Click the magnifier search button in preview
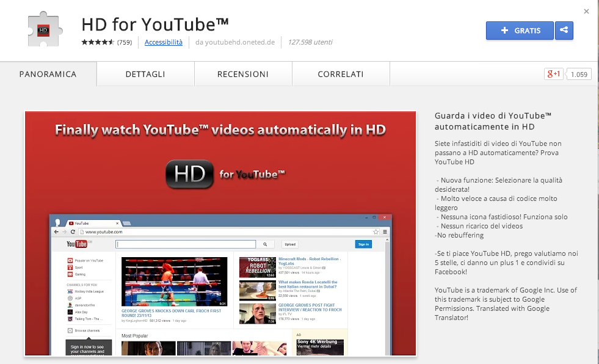599x364 pixels. click(x=265, y=244)
